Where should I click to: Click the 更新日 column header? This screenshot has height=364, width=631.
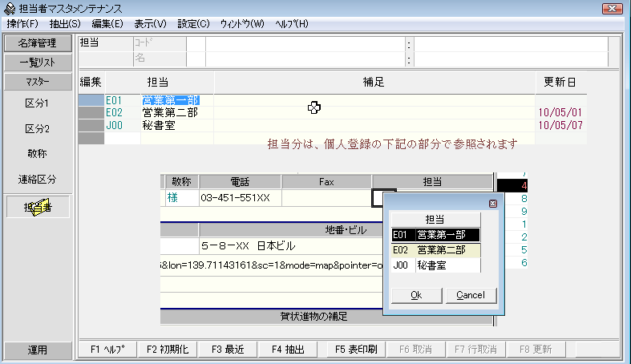coord(560,82)
